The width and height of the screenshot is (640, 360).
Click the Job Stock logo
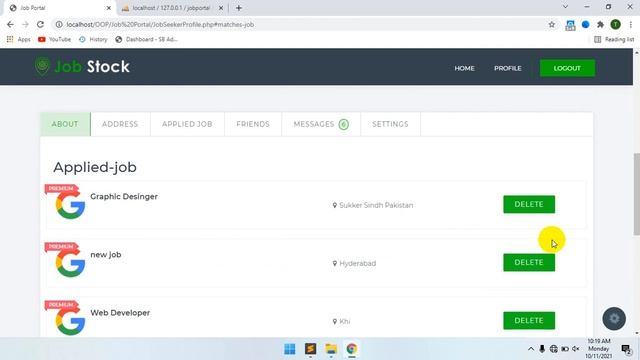pyautogui.click(x=82, y=66)
